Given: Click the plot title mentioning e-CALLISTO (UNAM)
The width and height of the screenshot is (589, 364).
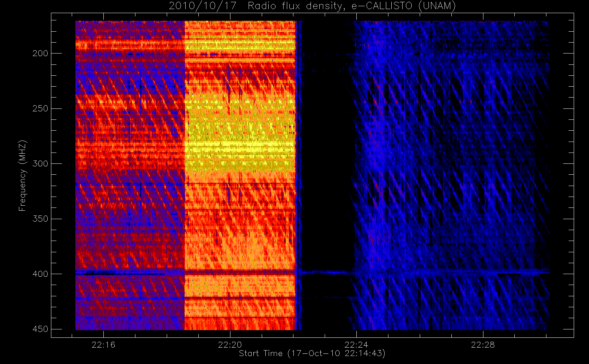Looking at the screenshot, I should 312,6.
